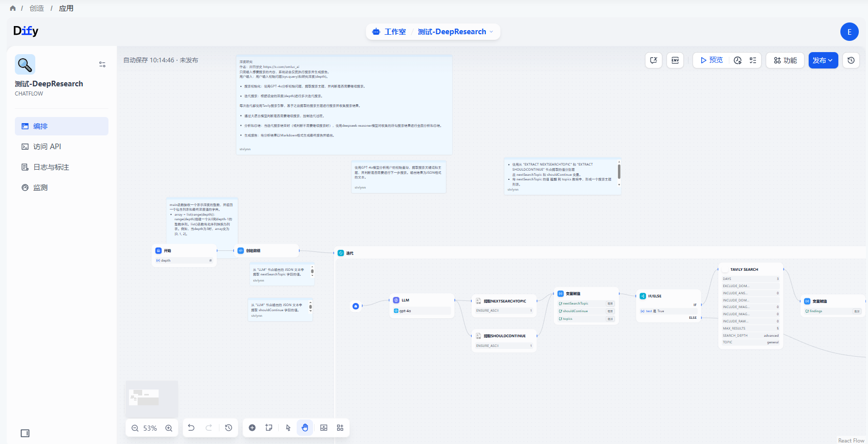Open the 工作室 studio tab
Image resolution: width=868 pixels, height=444 pixels.
click(x=389, y=32)
